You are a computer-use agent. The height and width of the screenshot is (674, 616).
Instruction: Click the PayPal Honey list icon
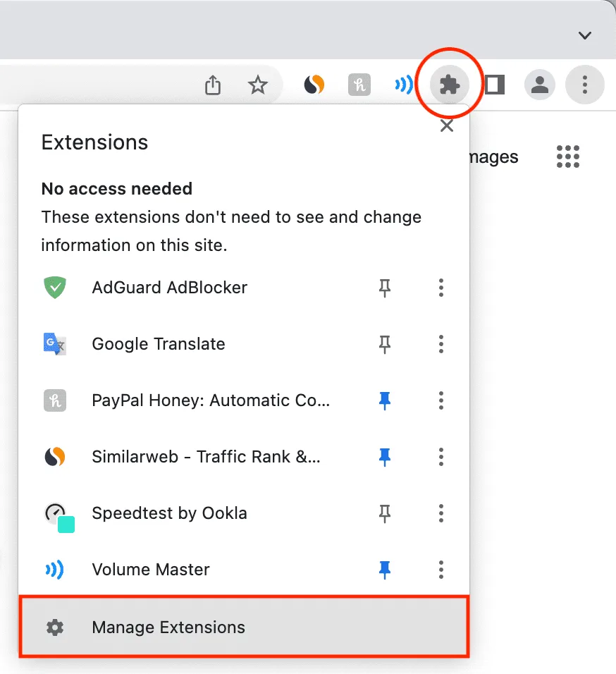[55, 400]
